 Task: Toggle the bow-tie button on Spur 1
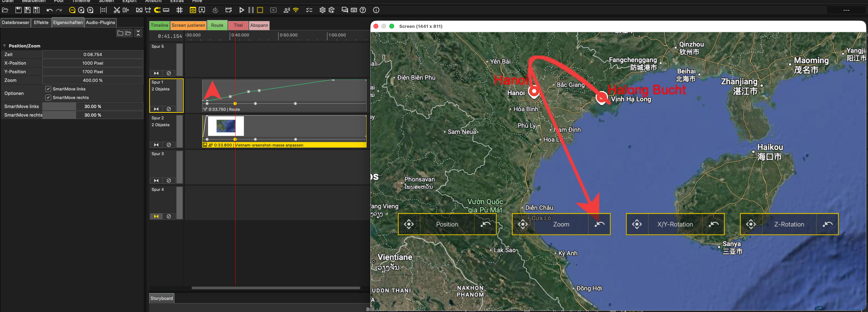(x=156, y=109)
